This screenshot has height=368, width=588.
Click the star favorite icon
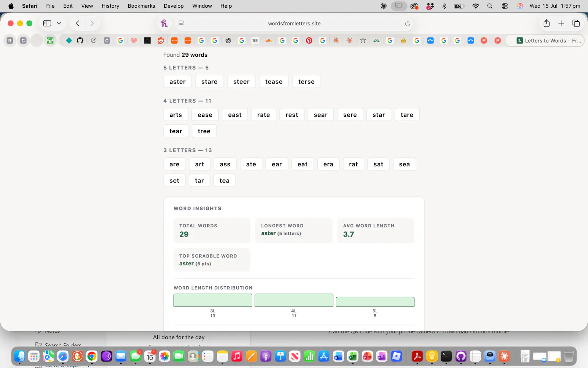pos(363,40)
